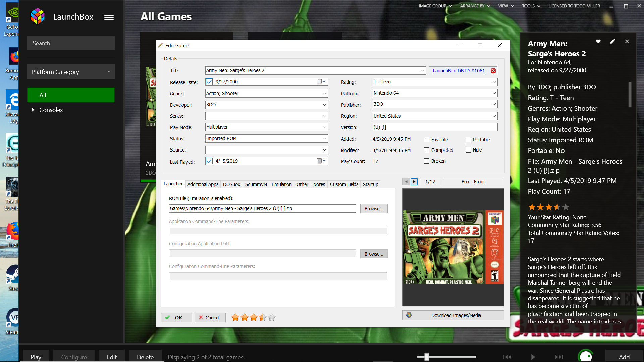The image size is (644, 362).
Task: Adjust the box size zoom slider
Action: (427, 357)
